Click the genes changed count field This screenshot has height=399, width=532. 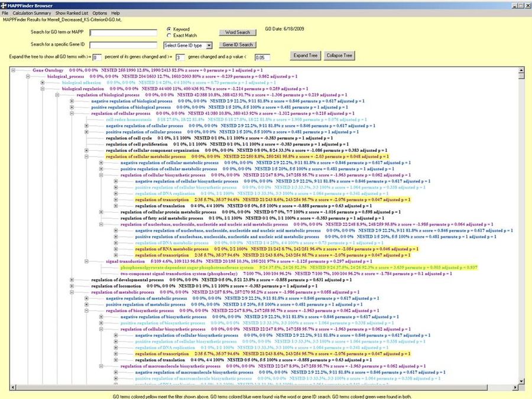pyautogui.click(x=180, y=57)
